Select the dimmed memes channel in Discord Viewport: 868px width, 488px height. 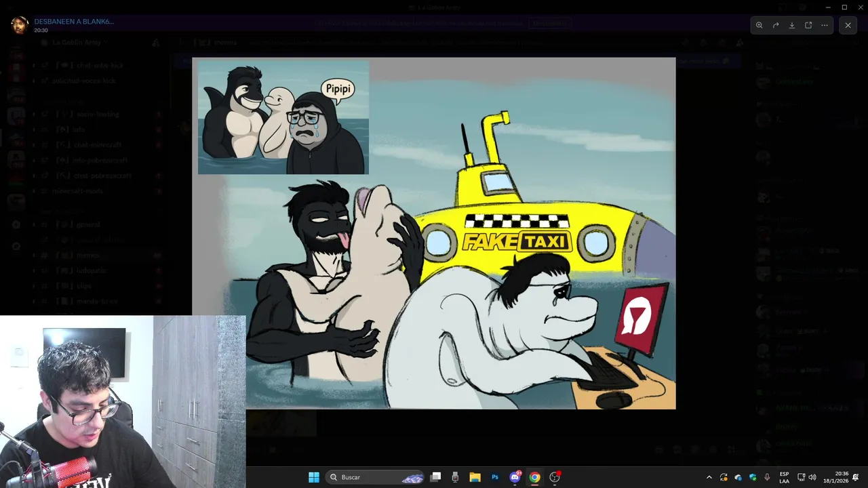pyautogui.click(x=98, y=255)
